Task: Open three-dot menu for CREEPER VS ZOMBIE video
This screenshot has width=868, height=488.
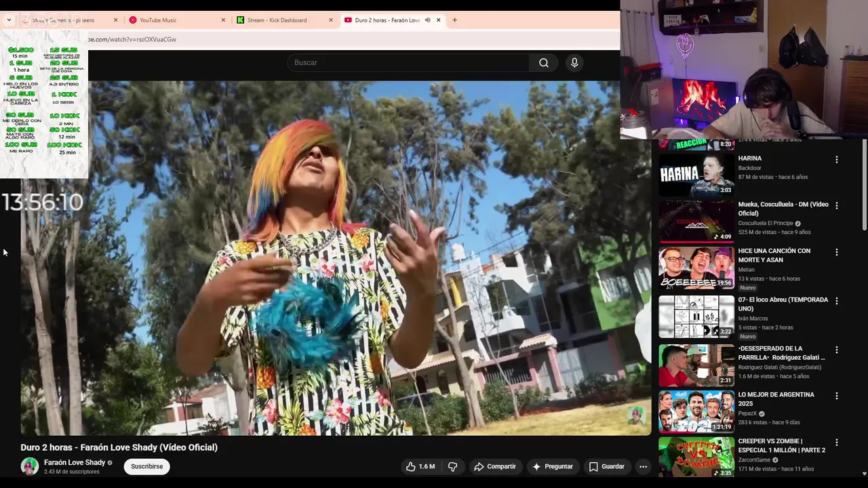Action: coord(836,443)
